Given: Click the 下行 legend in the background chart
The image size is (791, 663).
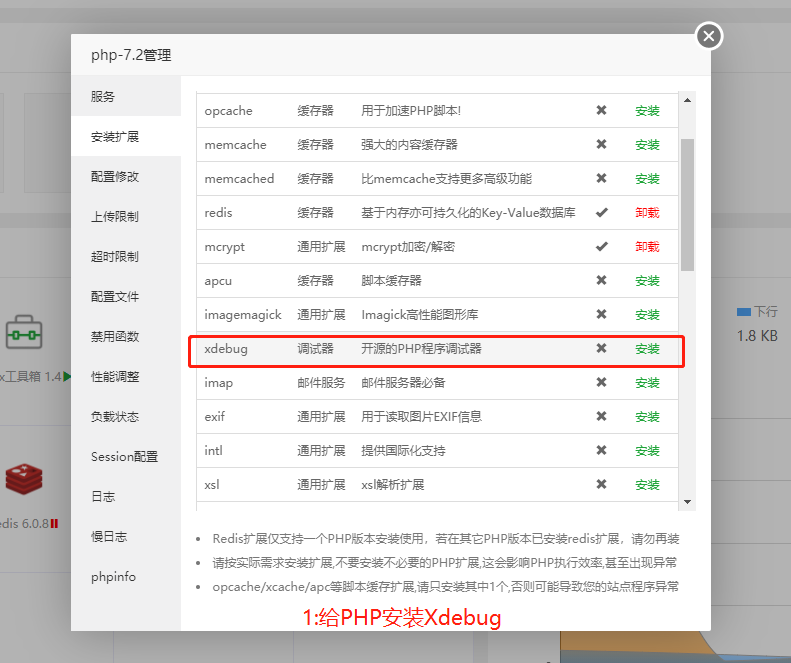Looking at the screenshot, I should [757, 312].
